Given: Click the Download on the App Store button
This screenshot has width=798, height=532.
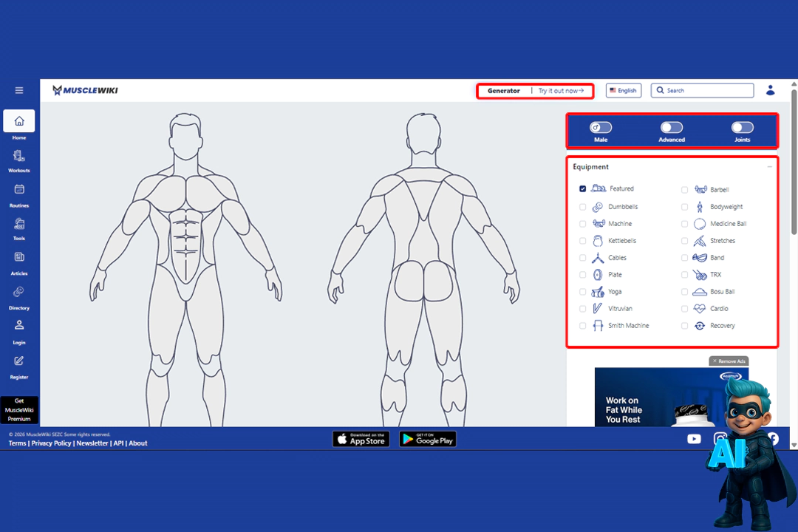Looking at the screenshot, I should pos(361,439).
